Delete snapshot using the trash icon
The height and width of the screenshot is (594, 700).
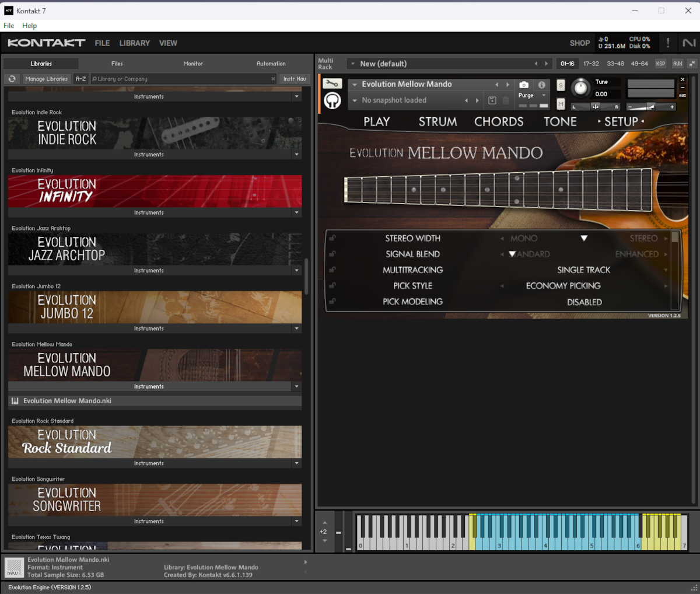coord(506,100)
